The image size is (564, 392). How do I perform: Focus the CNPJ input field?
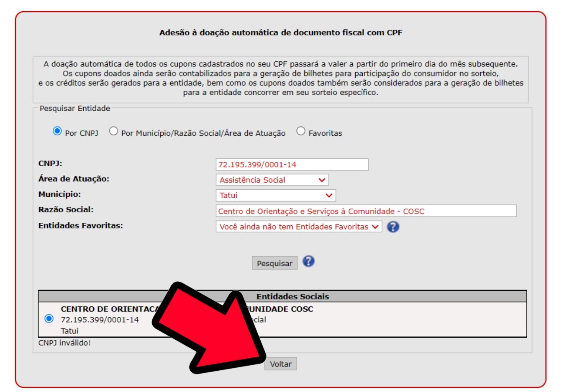pos(292,164)
